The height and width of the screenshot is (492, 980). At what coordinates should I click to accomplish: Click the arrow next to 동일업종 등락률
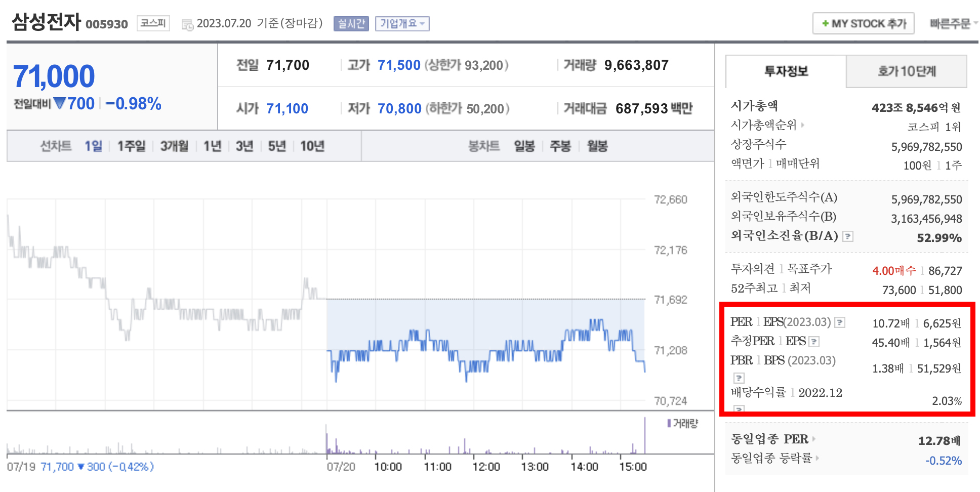tap(818, 458)
